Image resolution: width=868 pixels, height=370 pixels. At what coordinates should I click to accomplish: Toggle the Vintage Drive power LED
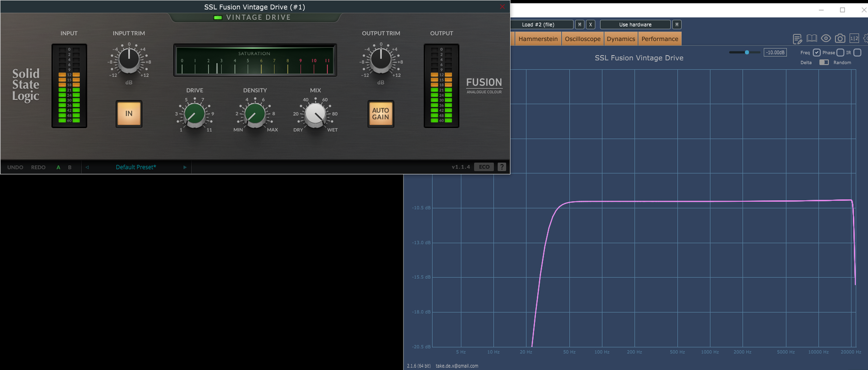[x=218, y=17]
